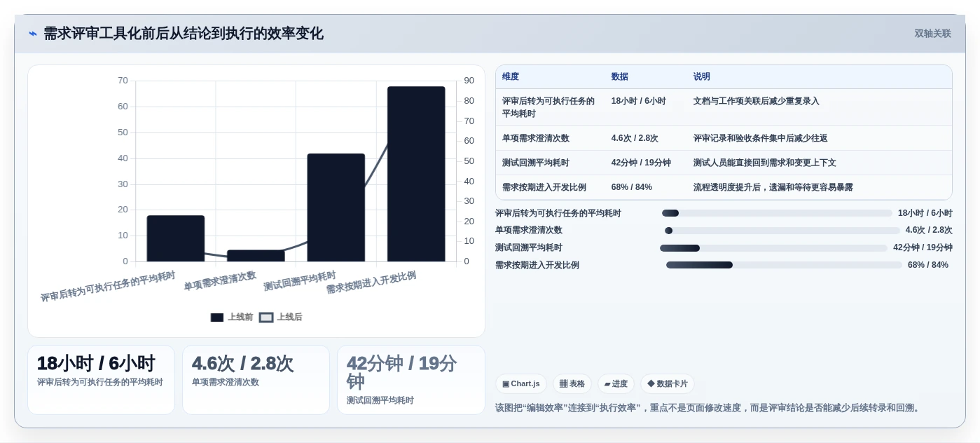Click 流程透明度提升后 description cell
980x443 pixels.
pyautogui.click(x=773, y=187)
